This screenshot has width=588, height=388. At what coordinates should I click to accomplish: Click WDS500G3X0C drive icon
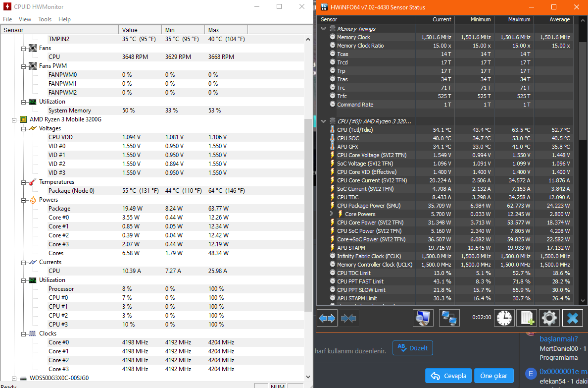pyautogui.click(x=23, y=378)
